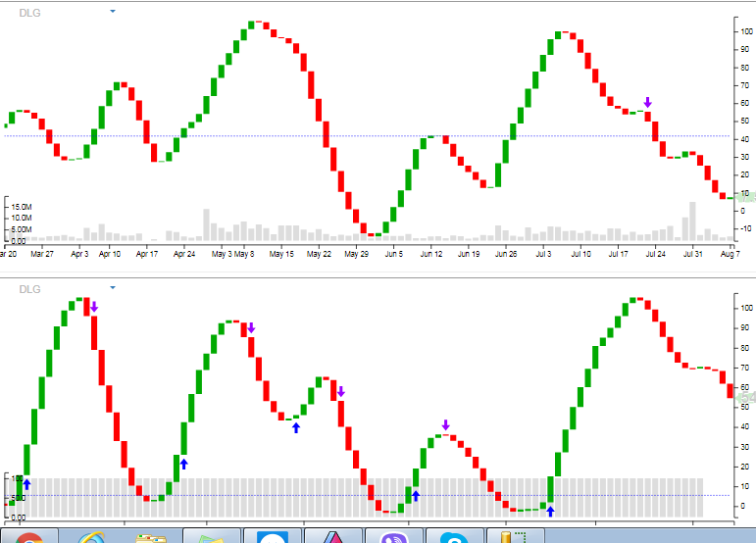Click the Jul 3 date label

click(x=543, y=254)
